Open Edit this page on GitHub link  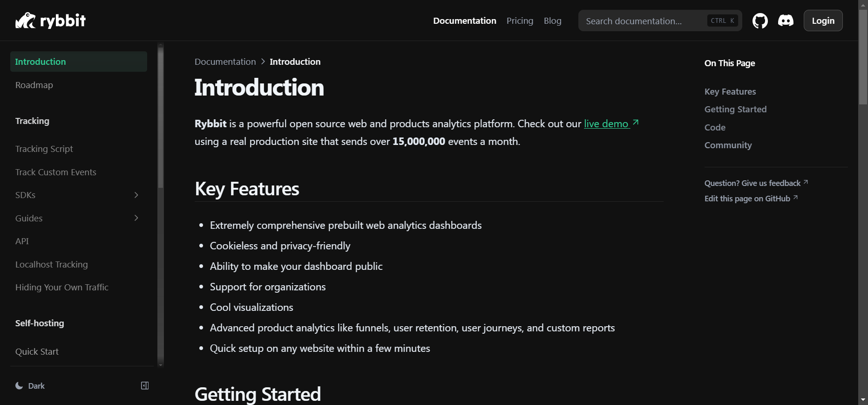[x=751, y=199]
